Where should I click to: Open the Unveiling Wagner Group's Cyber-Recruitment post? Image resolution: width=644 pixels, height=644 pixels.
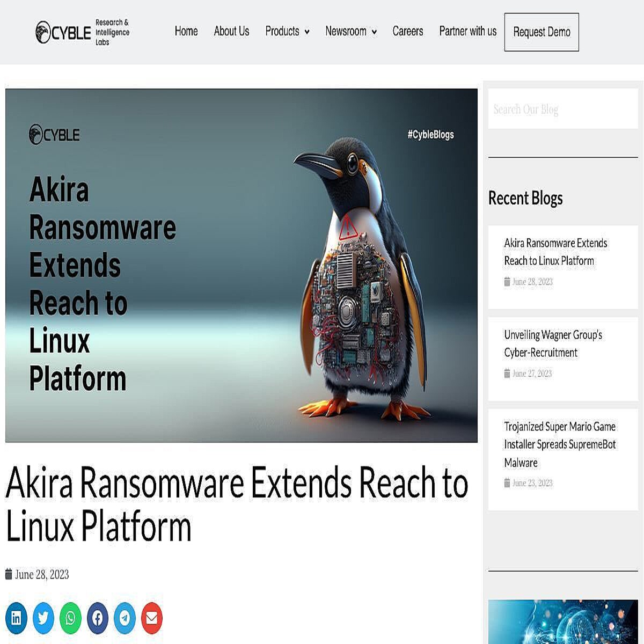click(552, 344)
